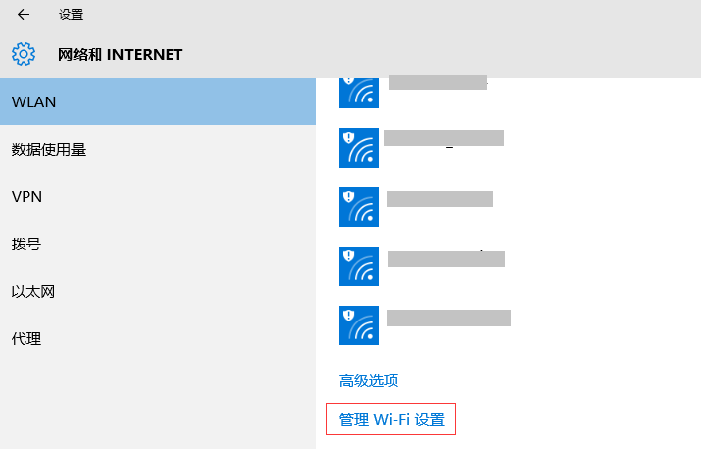Open the 高级选项 link
701x449 pixels.
point(369,380)
